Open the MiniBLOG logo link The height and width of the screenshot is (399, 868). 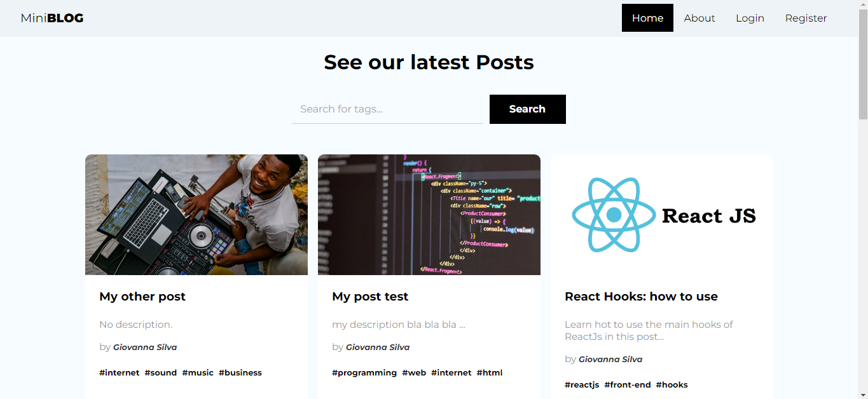tap(52, 18)
